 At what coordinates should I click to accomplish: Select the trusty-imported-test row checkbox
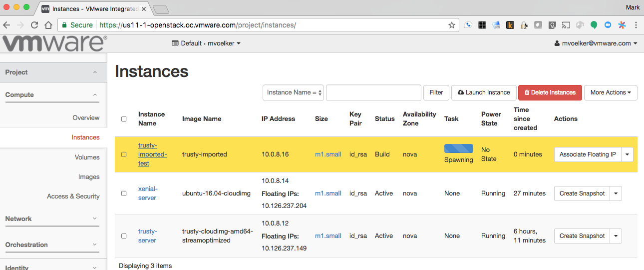[x=124, y=154]
